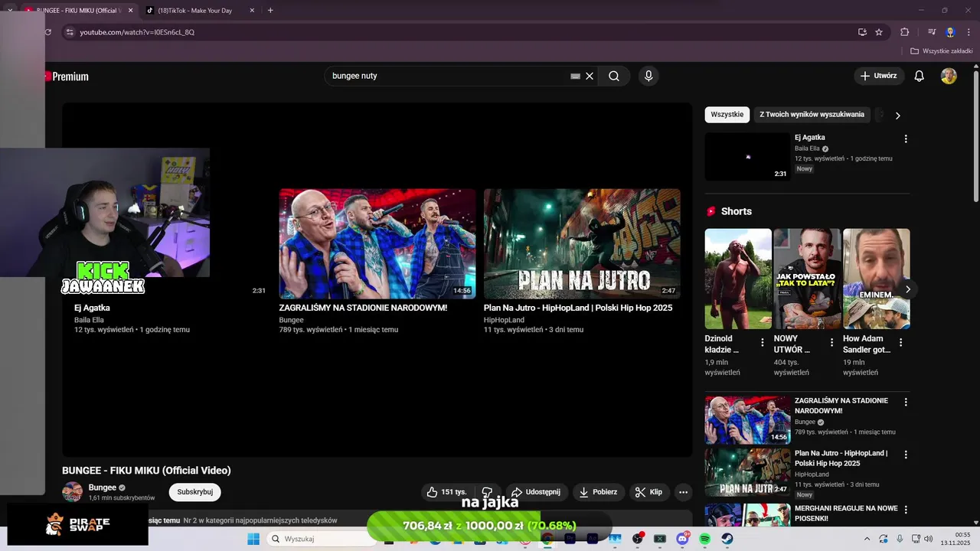
Task: Open the Utwórz create menu
Action: (879, 76)
